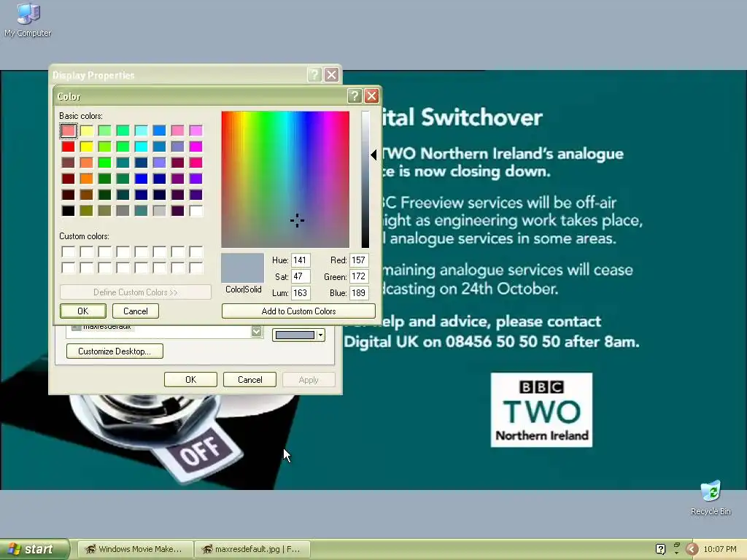Open the background list dropdown arrow
The image size is (747, 560).
(256, 332)
